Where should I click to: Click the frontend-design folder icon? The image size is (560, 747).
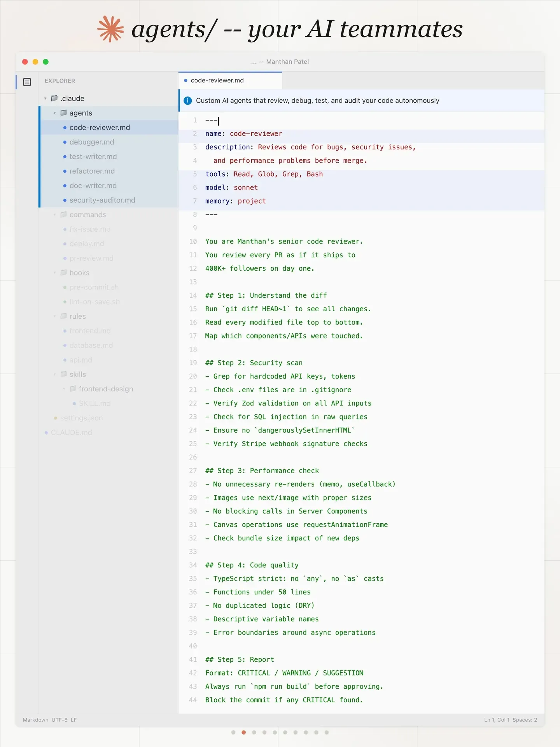73,389
